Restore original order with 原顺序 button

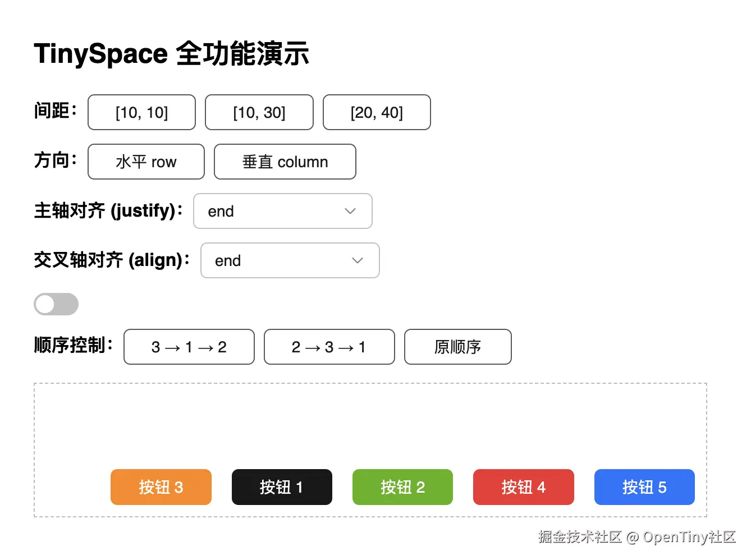(x=457, y=347)
